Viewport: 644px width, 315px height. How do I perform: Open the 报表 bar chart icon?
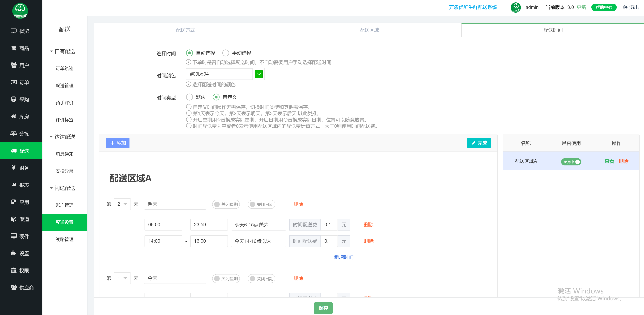(13, 185)
